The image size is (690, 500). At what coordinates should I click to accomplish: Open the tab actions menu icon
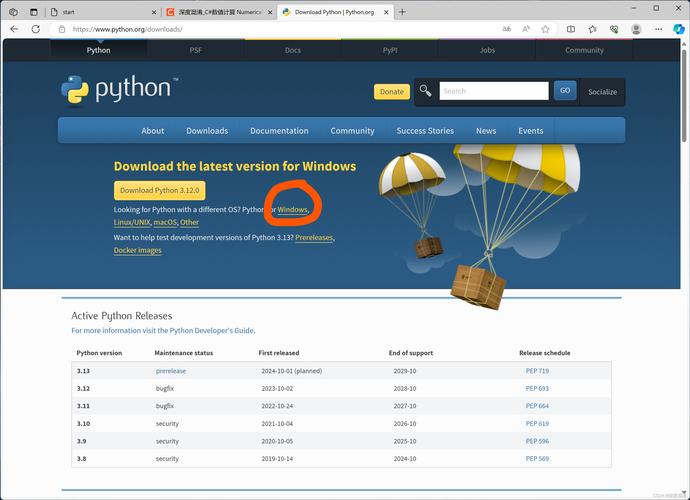[34, 12]
